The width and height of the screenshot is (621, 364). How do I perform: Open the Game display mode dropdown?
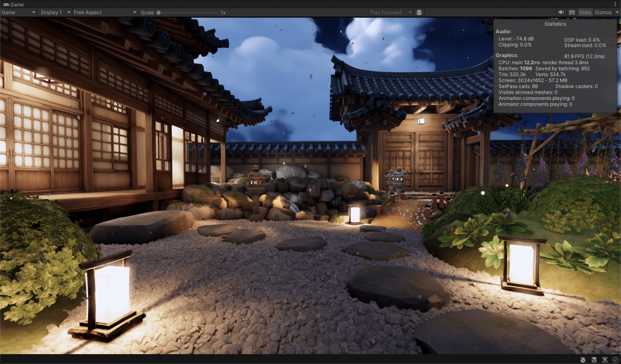pos(18,12)
